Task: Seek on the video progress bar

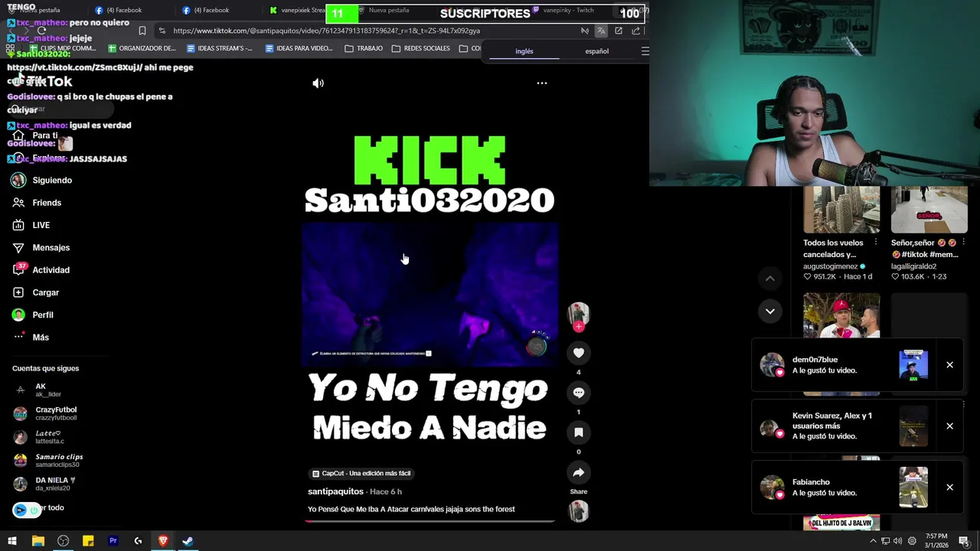Action: point(430,521)
